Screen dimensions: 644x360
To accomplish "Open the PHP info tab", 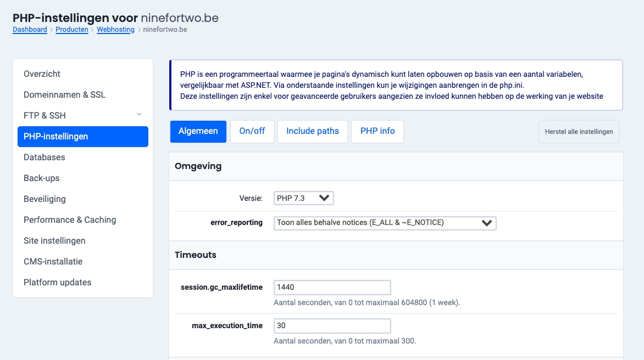I will click(x=377, y=132).
